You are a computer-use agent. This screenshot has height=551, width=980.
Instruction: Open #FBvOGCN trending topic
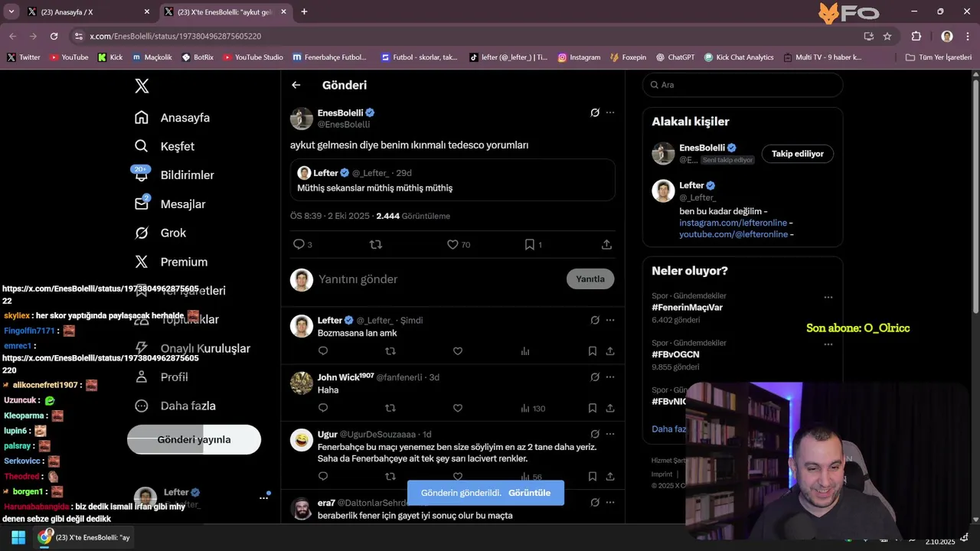[x=675, y=355]
